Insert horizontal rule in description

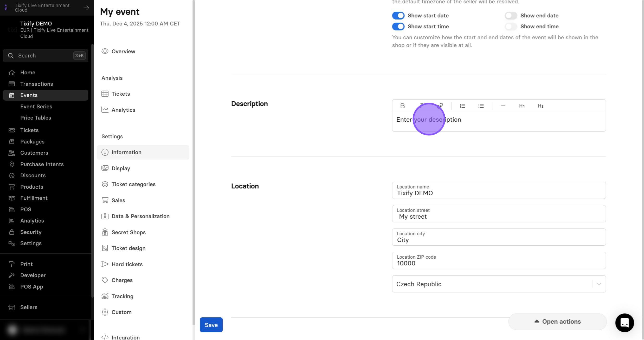pos(503,106)
